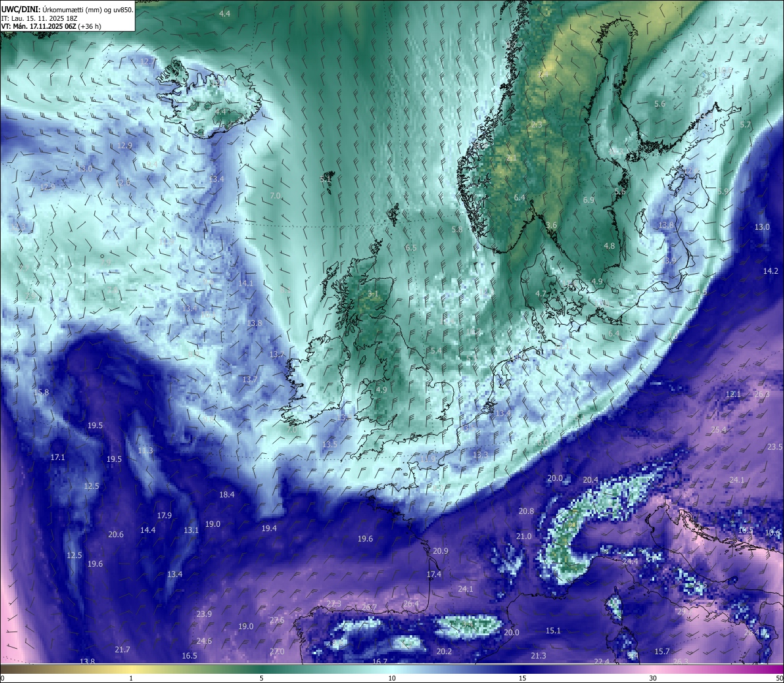Click the 17.4 value over southwest France
This screenshot has height=683, width=784.
pos(434,574)
